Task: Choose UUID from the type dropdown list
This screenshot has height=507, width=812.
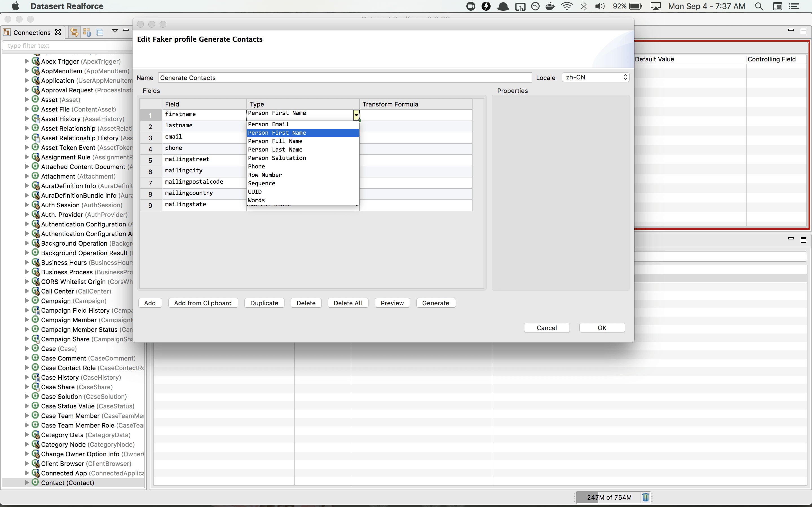Action: [255, 192]
